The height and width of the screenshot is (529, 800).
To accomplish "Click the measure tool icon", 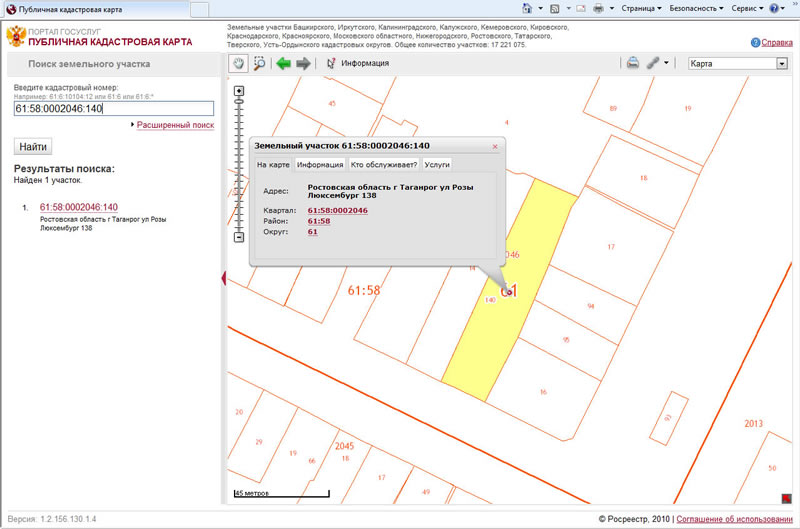I will point(653,63).
